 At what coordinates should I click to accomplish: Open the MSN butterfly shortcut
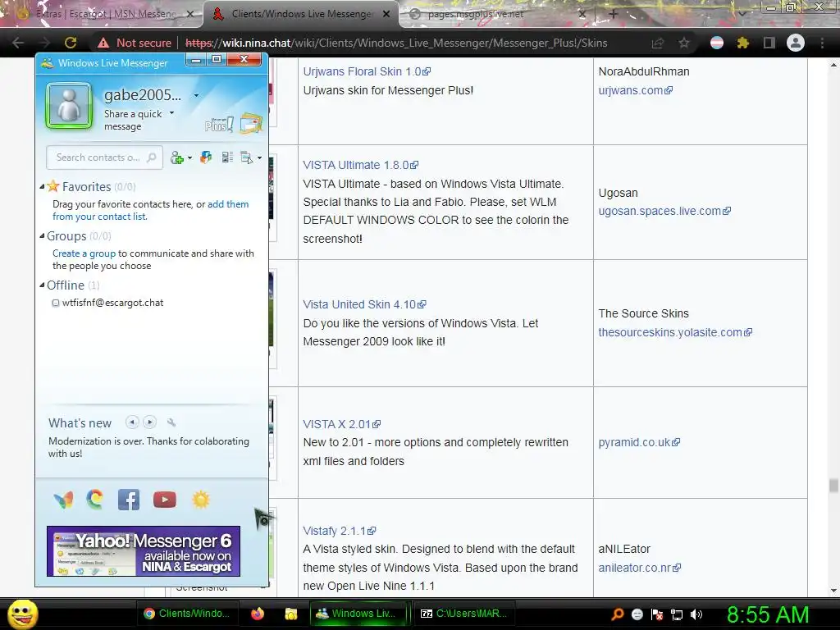point(63,500)
